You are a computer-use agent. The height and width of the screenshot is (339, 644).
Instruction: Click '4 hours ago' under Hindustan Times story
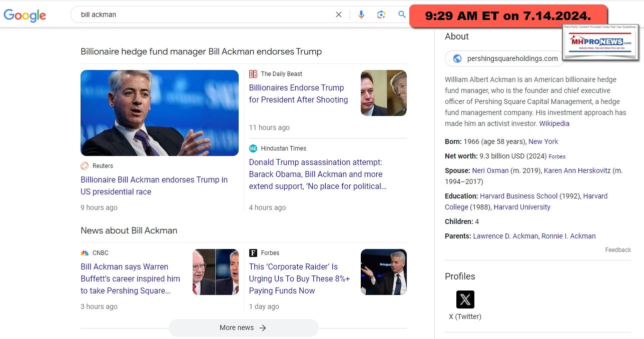[x=268, y=207]
